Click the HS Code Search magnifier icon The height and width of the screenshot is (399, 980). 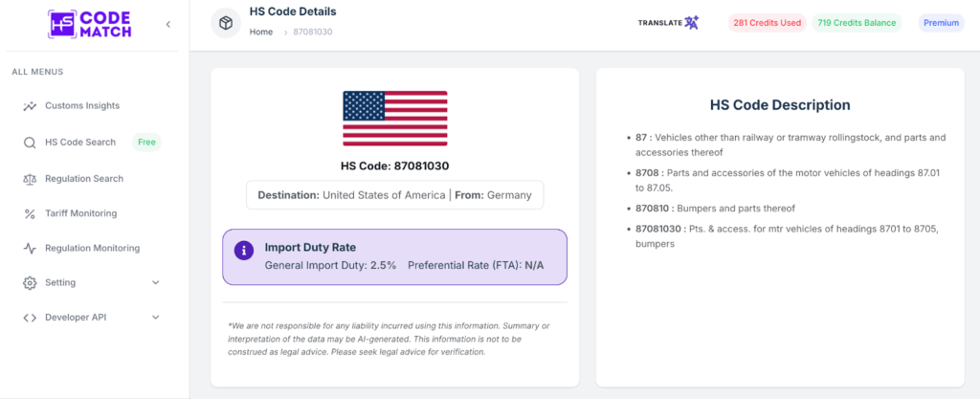coord(30,143)
